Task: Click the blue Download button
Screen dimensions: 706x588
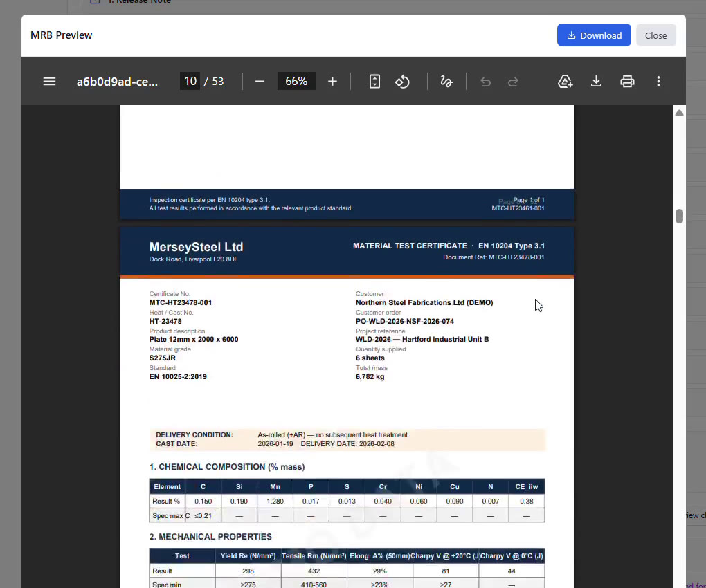Action: click(x=594, y=35)
